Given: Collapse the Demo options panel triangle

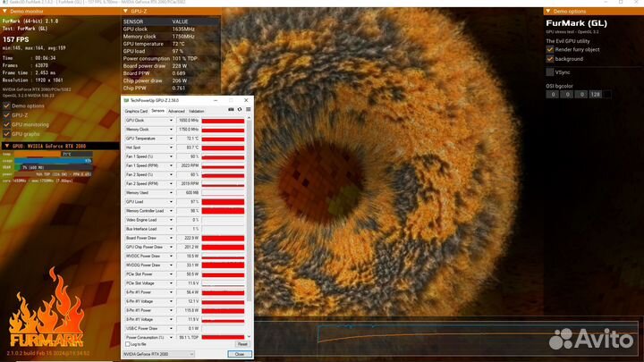Looking at the screenshot, I should (548, 11).
